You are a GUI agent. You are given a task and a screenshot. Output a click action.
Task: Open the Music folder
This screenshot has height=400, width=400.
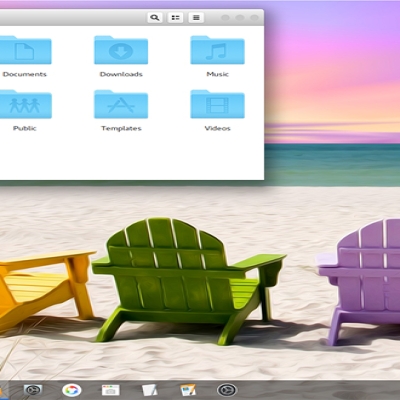pyautogui.click(x=217, y=50)
